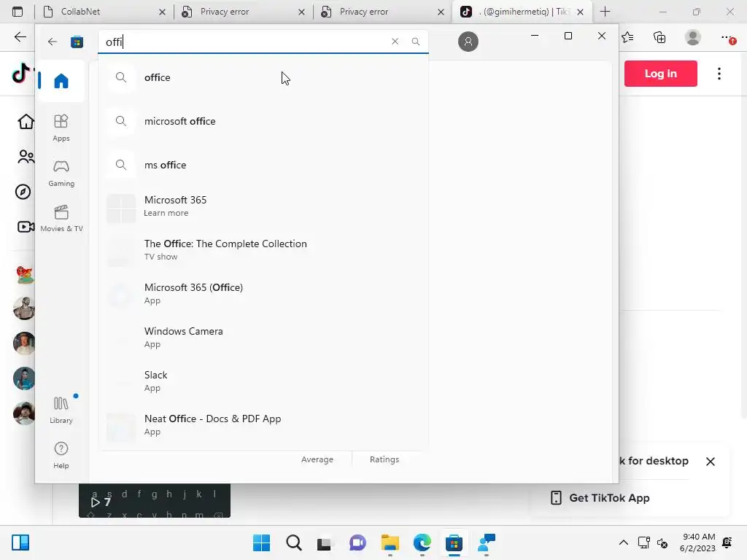Open Movies & TV section in Store

61,218
